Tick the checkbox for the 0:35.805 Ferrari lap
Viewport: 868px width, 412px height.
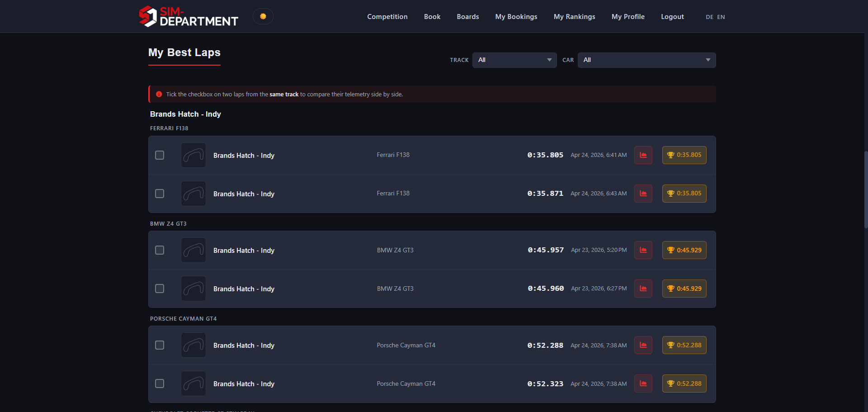pos(160,155)
